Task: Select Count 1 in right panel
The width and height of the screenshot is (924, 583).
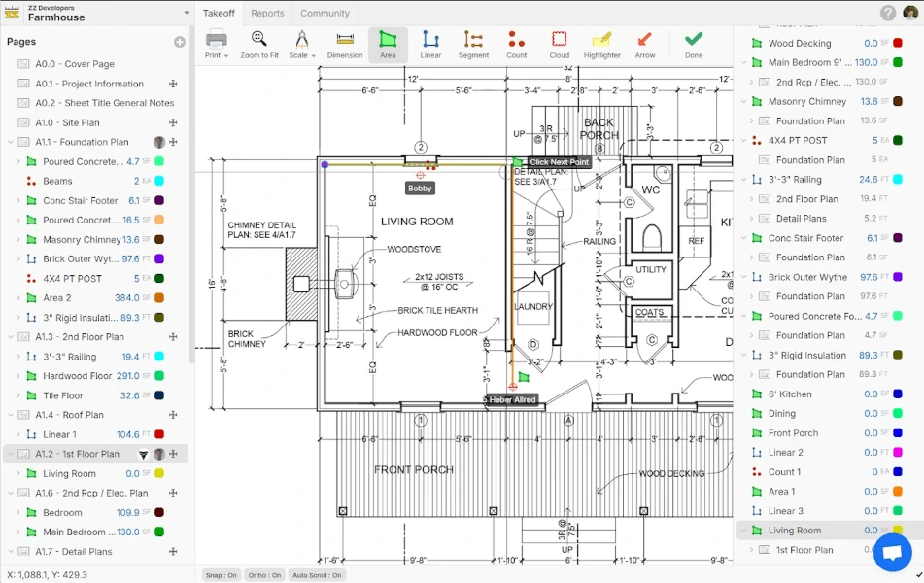Action: (784, 472)
